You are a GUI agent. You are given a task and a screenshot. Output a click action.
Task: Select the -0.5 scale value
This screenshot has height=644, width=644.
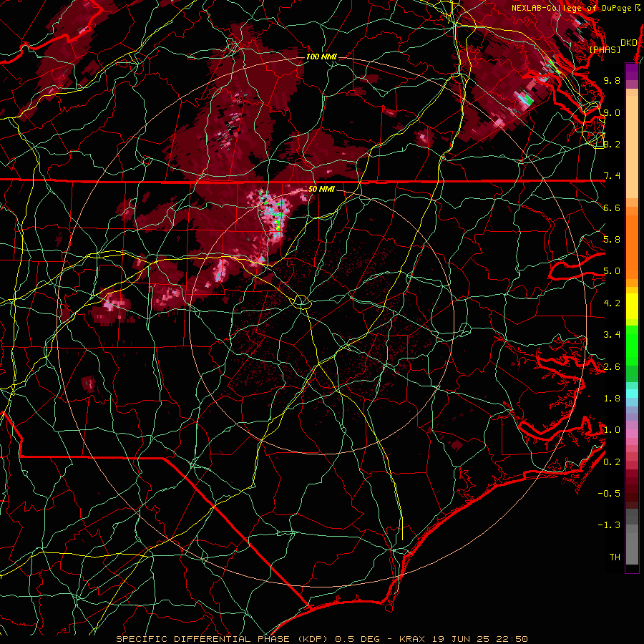tap(609, 494)
